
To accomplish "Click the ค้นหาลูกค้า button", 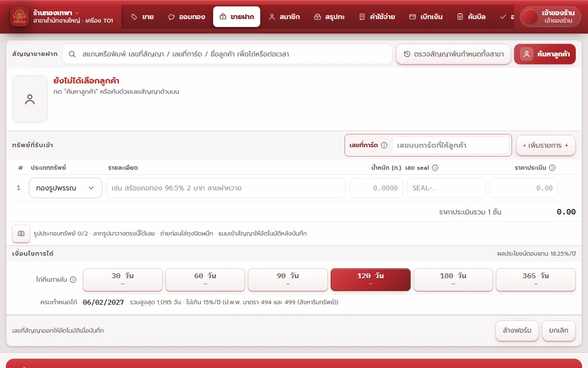I will [x=545, y=54].
